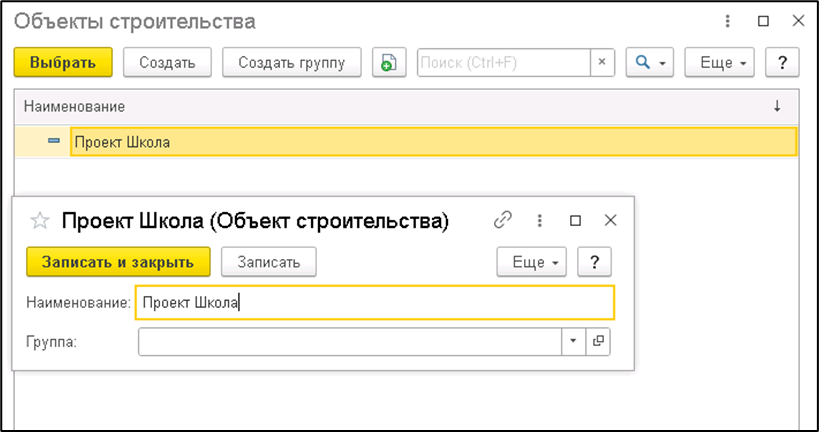Click the Создать button
Viewport: 819px width, 432px height.
pos(167,62)
